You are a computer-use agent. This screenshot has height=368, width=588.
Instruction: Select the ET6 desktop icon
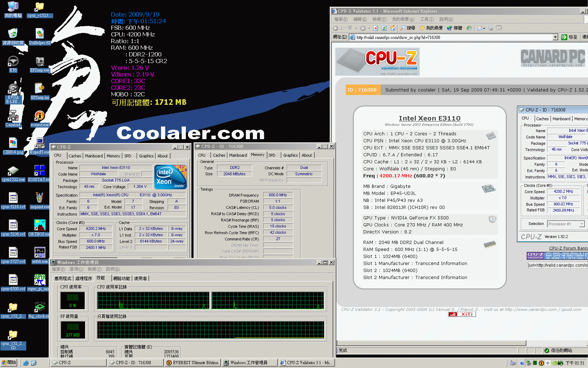(13, 64)
